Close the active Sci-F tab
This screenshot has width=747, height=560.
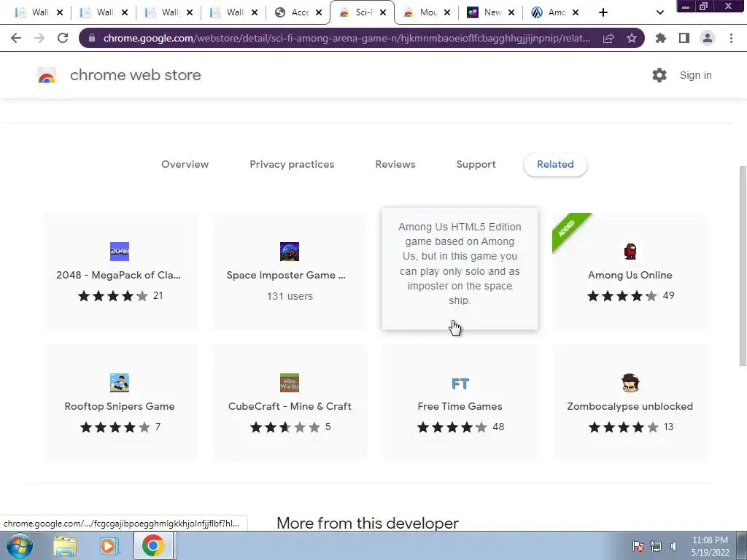point(383,12)
